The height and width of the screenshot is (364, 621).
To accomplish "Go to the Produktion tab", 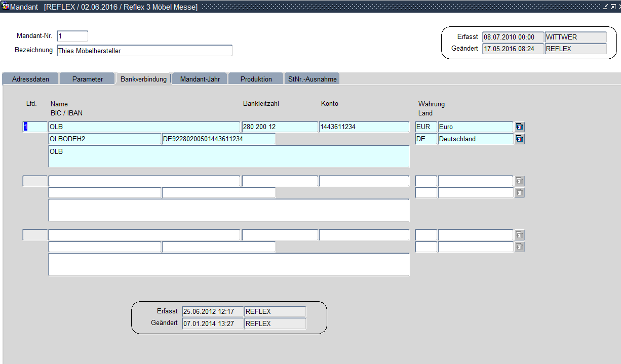I will tap(256, 79).
